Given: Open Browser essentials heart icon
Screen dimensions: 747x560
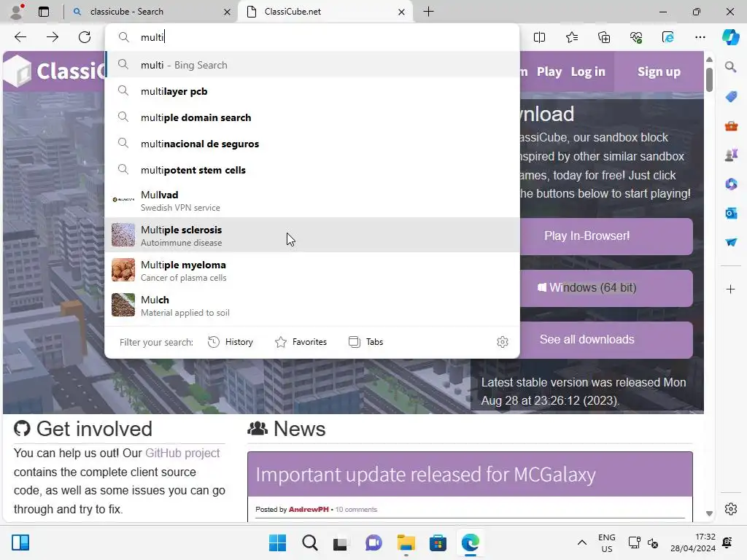Looking at the screenshot, I should pos(636,37).
